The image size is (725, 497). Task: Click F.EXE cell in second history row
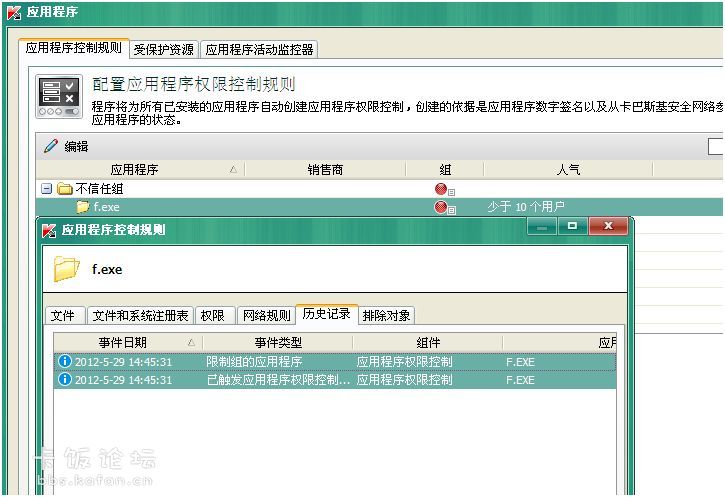[520, 380]
